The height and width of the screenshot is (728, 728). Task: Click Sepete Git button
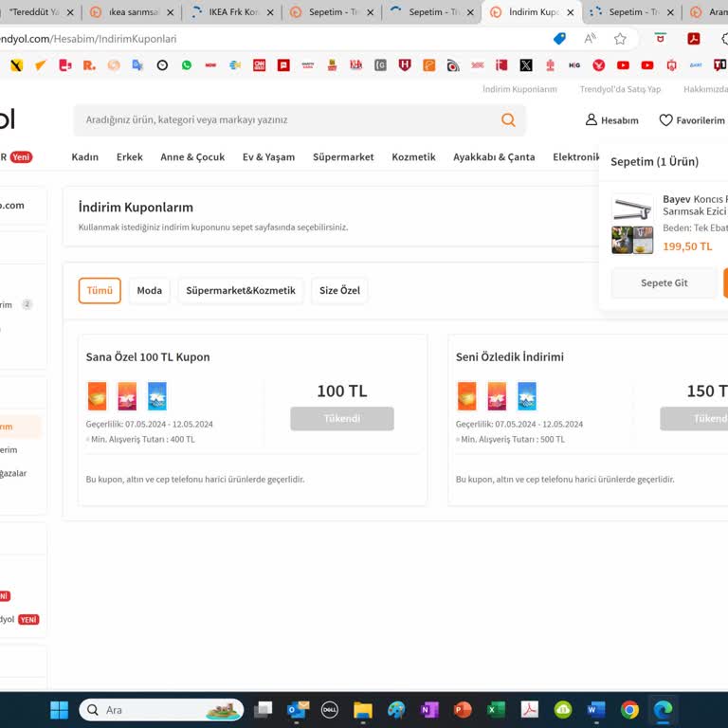click(664, 282)
